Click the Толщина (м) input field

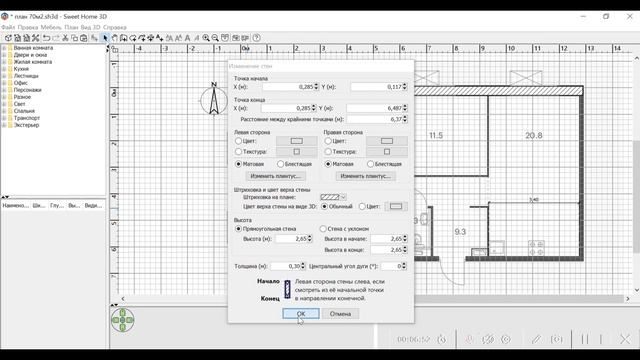(x=285, y=266)
